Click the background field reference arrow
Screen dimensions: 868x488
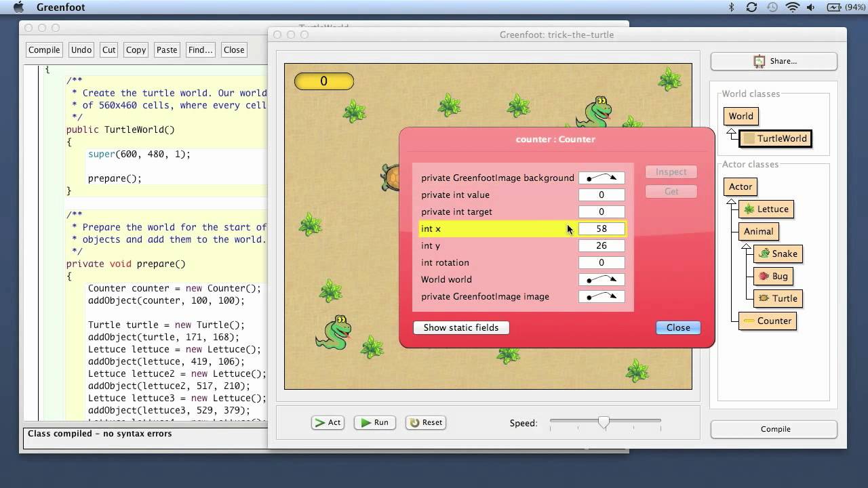tap(601, 178)
